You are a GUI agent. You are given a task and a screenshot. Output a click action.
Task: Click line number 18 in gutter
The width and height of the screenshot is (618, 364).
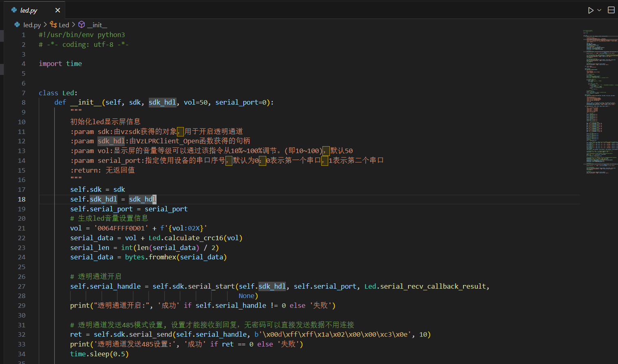point(22,199)
